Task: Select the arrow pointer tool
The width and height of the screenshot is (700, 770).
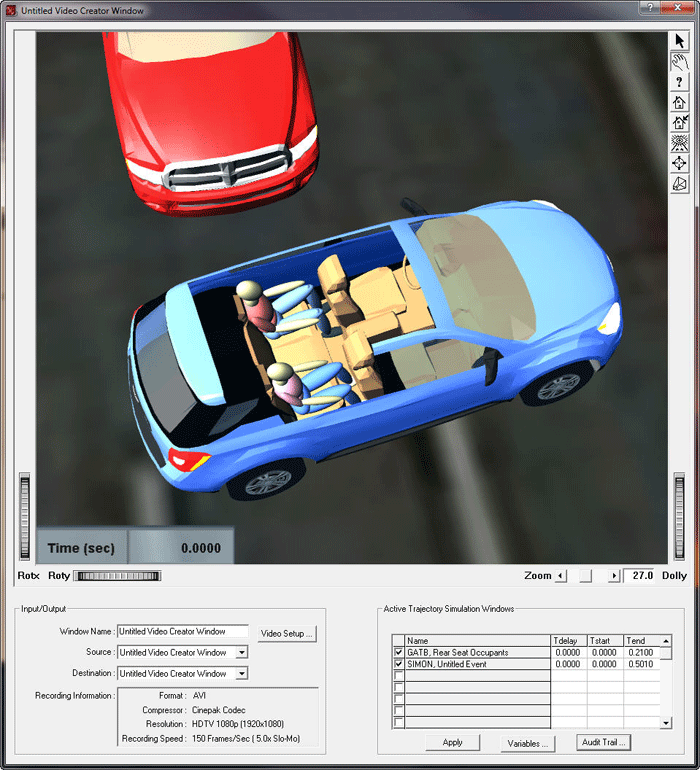Action: pyautogui.click(x=680, y=42)
